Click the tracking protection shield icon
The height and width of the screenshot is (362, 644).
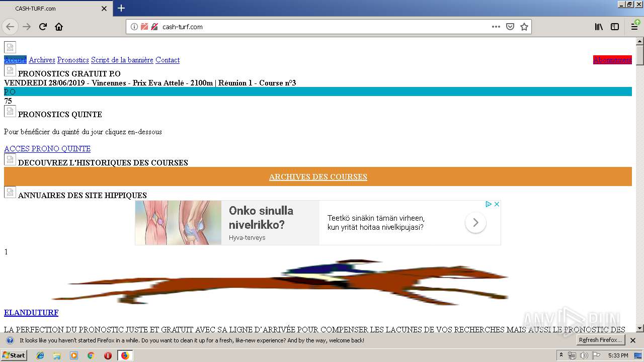tap(144, 27)
